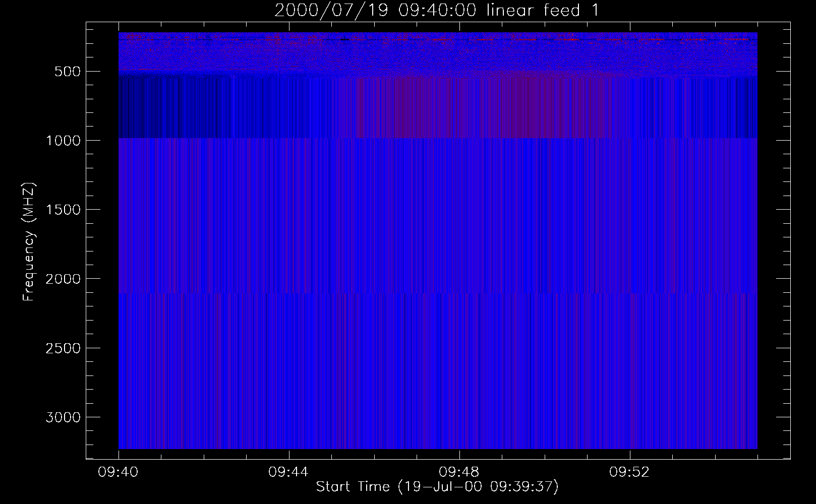Image resolution: width=816 pixels, height=504 pixels.
Task: Click the 1000 frequency tick label
Action: click(63, 141)
